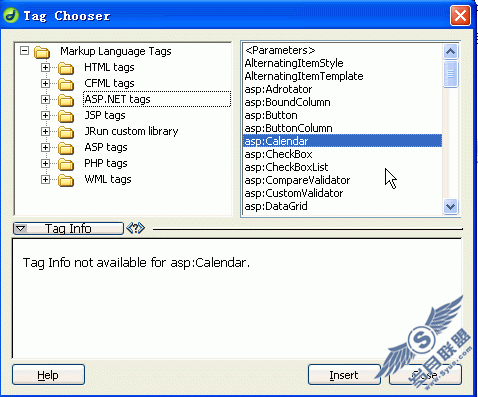Expand the PHP tags node

(x=45, y=163)
